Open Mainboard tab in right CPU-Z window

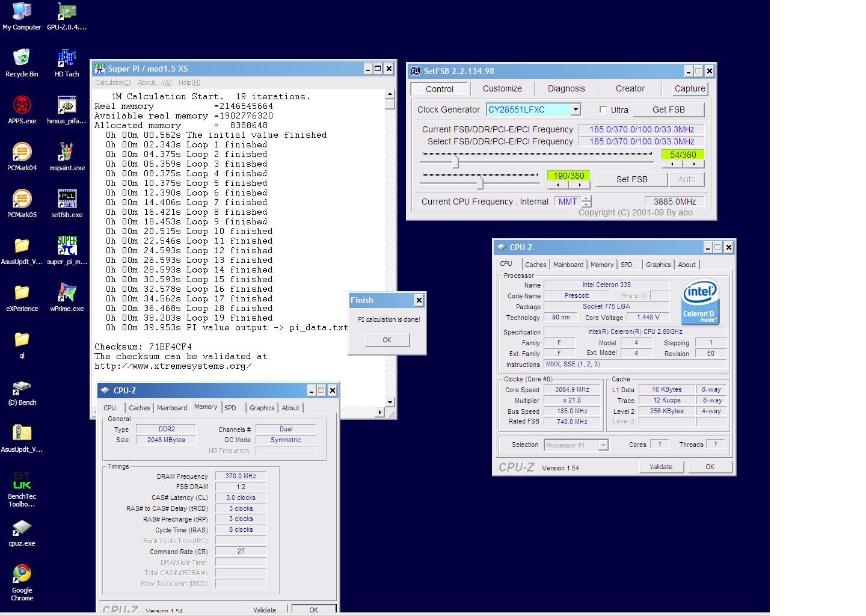[x=568, y=265]
